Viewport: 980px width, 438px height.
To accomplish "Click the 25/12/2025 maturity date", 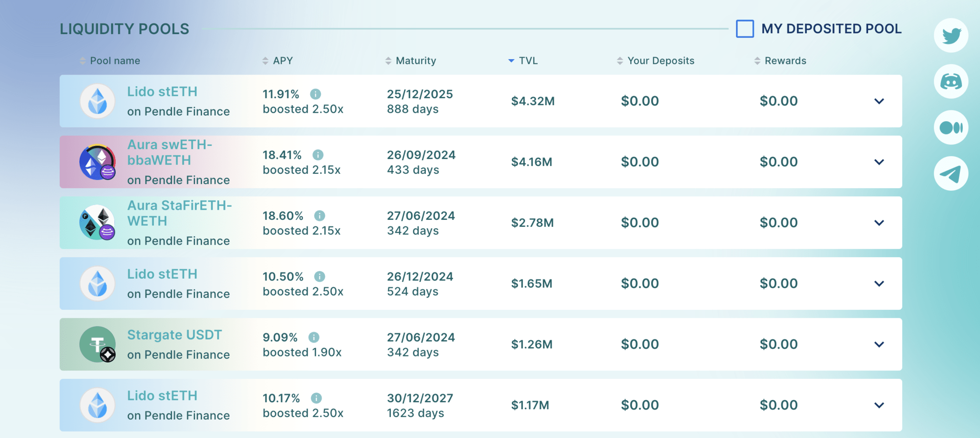I will (420, 94).
